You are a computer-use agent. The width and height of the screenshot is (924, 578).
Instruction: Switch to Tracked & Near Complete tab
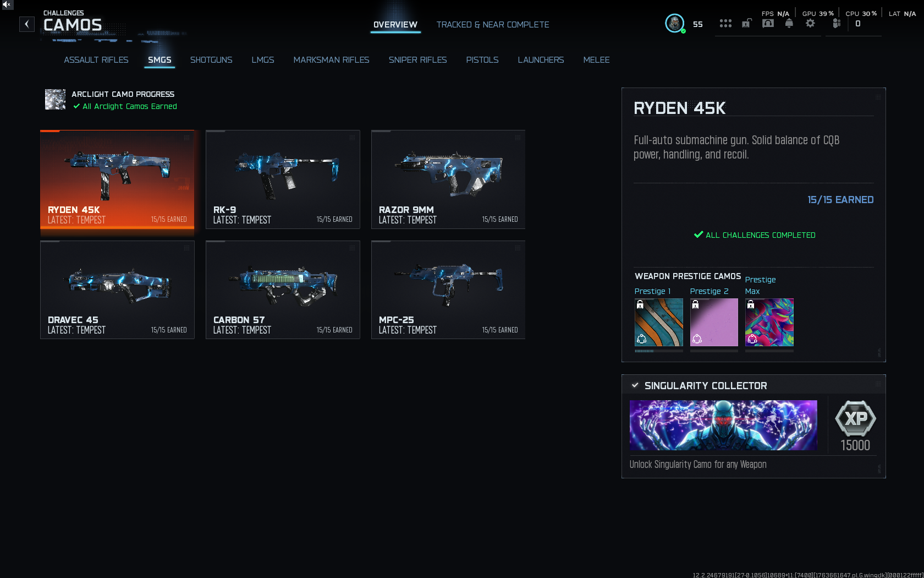pyautogui.click(x=493, y=25)
